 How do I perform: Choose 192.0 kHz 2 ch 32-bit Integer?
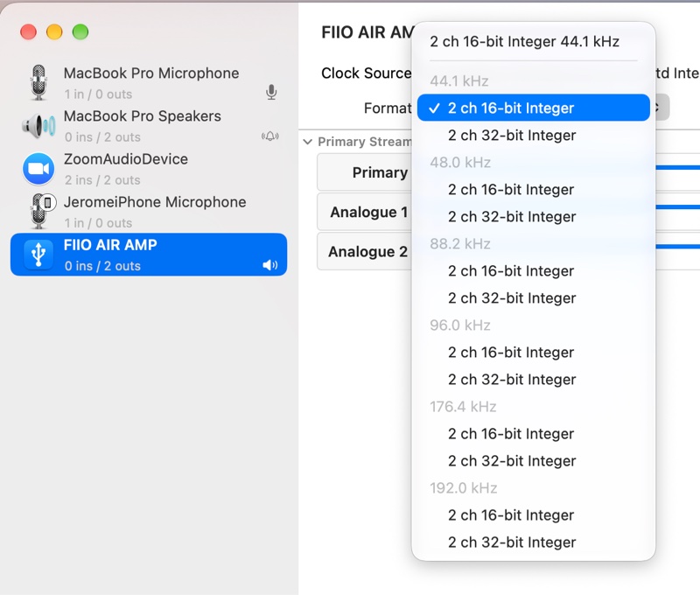click(534, 542)
